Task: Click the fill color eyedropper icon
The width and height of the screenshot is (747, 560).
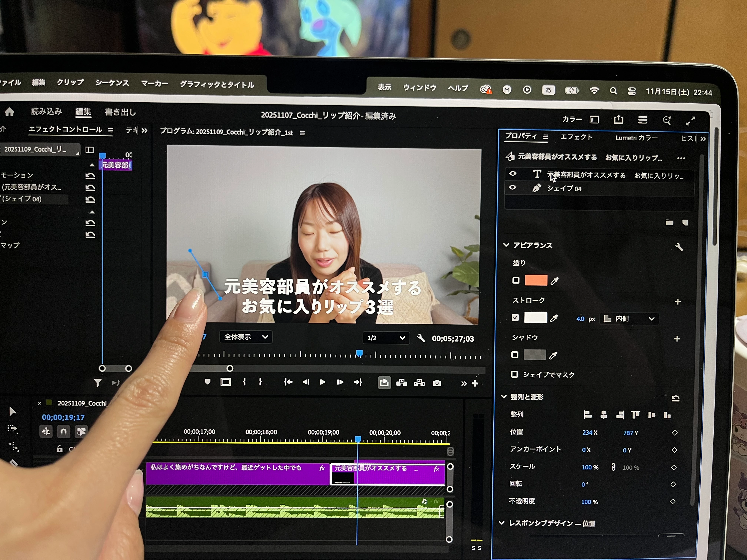Action: point(555,281)
